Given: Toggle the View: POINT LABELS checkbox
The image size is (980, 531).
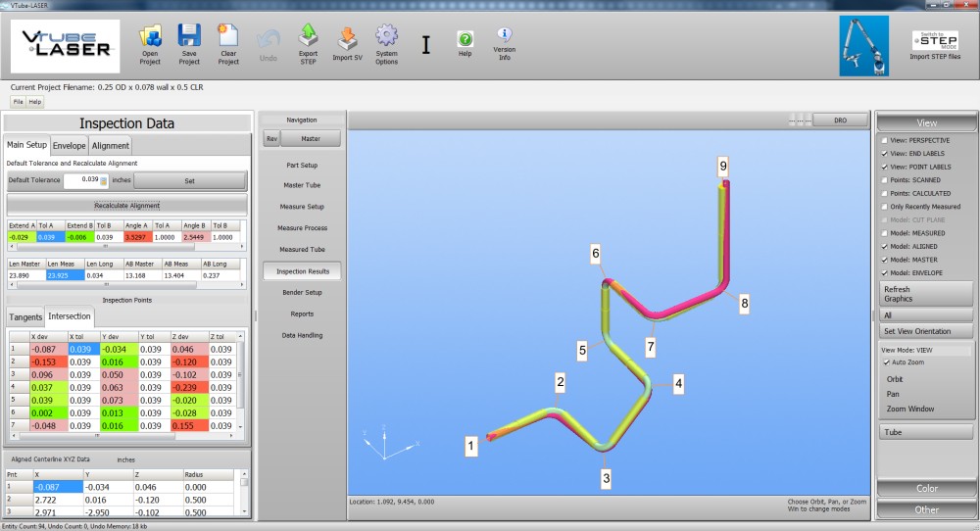Looking at the screenshot, I should (x=884, y=167).
